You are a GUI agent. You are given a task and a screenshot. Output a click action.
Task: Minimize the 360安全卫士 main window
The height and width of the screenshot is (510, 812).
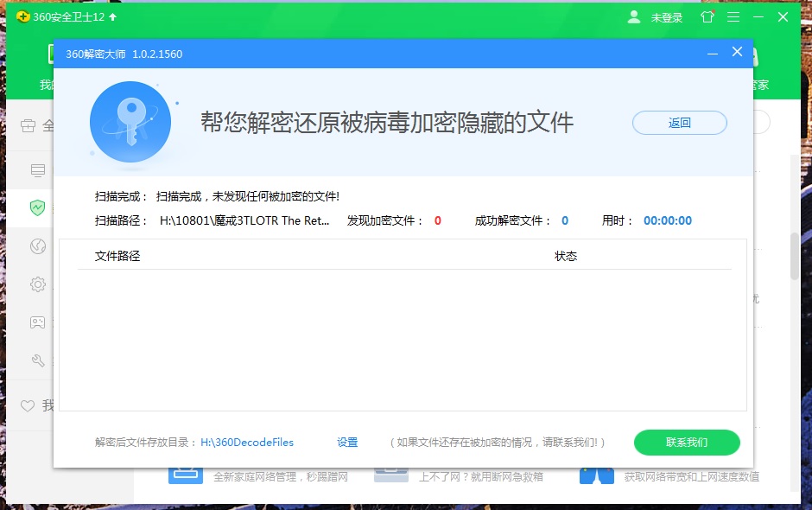click(x=758, y=17)
